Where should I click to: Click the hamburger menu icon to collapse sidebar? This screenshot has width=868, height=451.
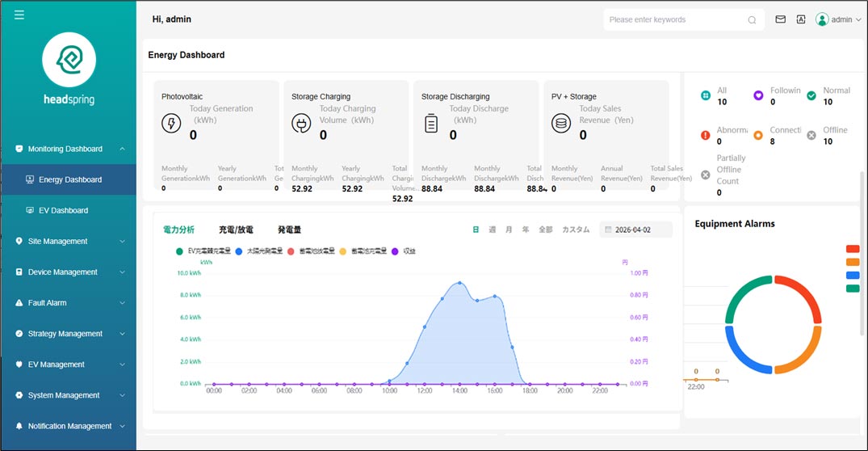(19, 15)
